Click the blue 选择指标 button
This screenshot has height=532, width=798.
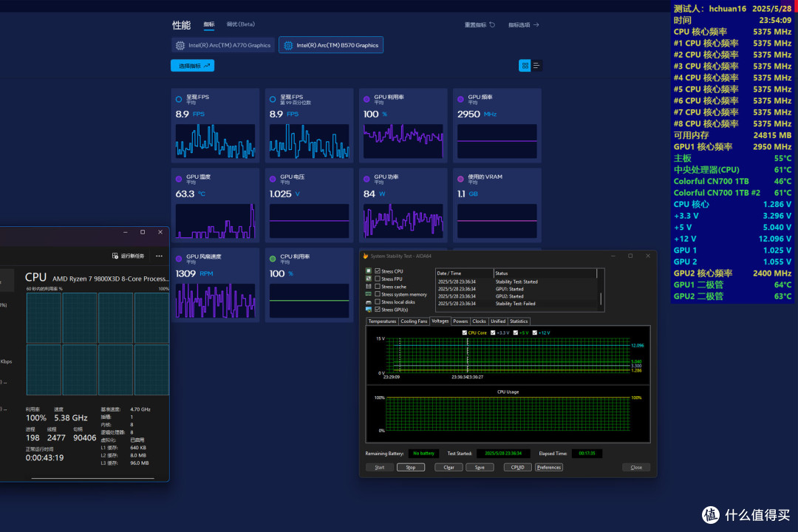pyautogui.click(x=192, y=66)
